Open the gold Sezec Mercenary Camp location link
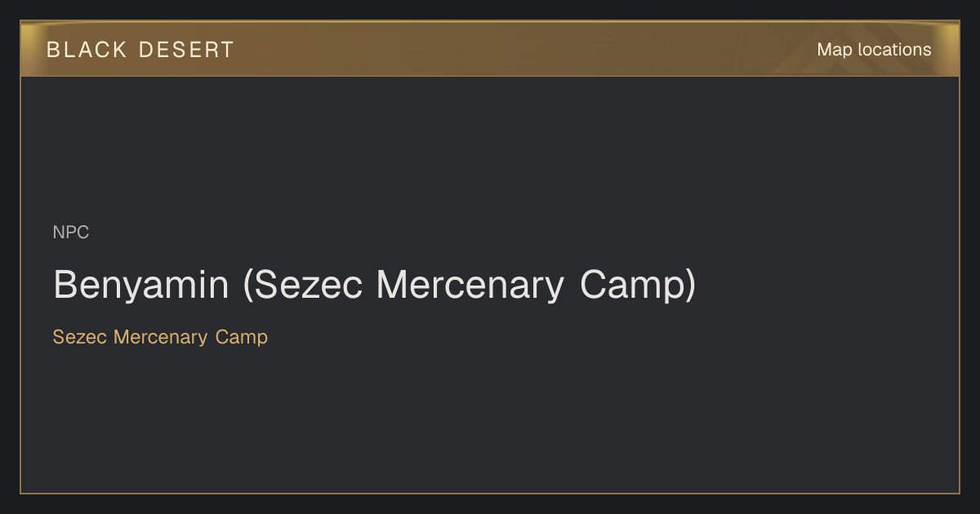 [x=160, y=337]
